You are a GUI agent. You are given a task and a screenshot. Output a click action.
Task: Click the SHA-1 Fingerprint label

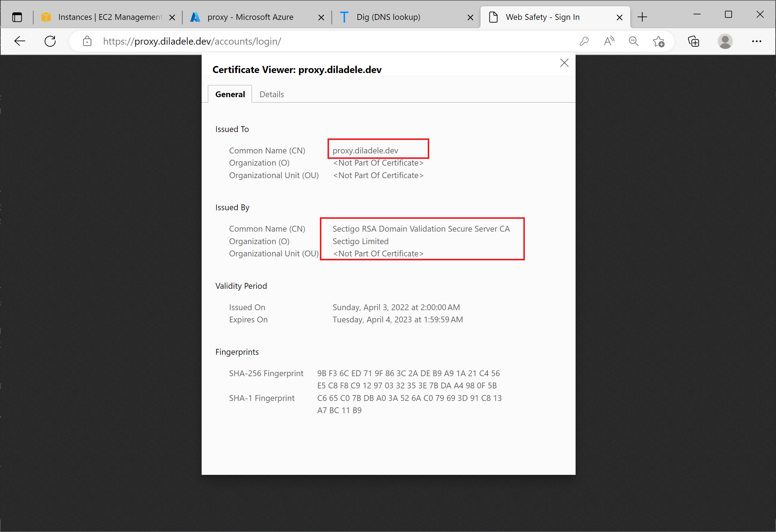click(262, 398)
